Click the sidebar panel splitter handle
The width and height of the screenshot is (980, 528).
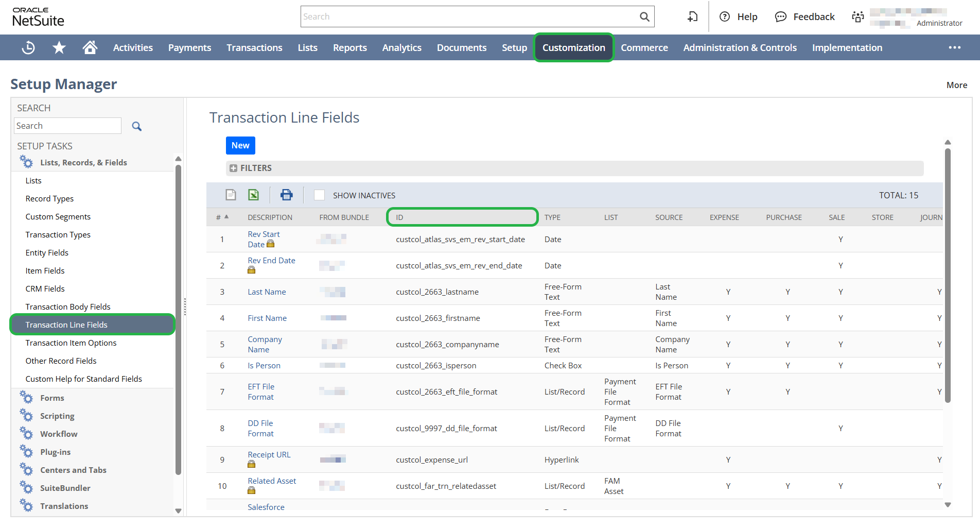(x=185, y=307)
